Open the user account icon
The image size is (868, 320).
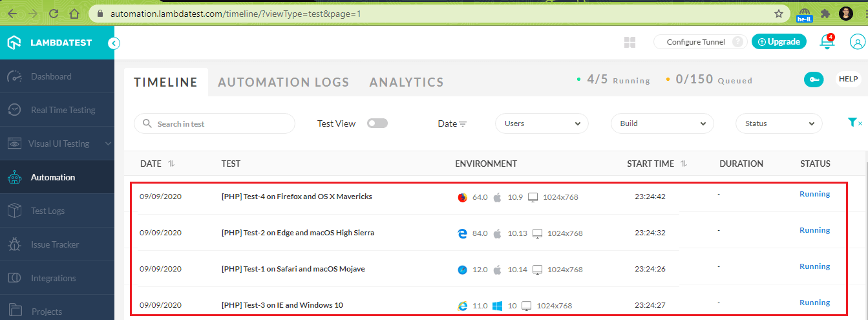857,43
